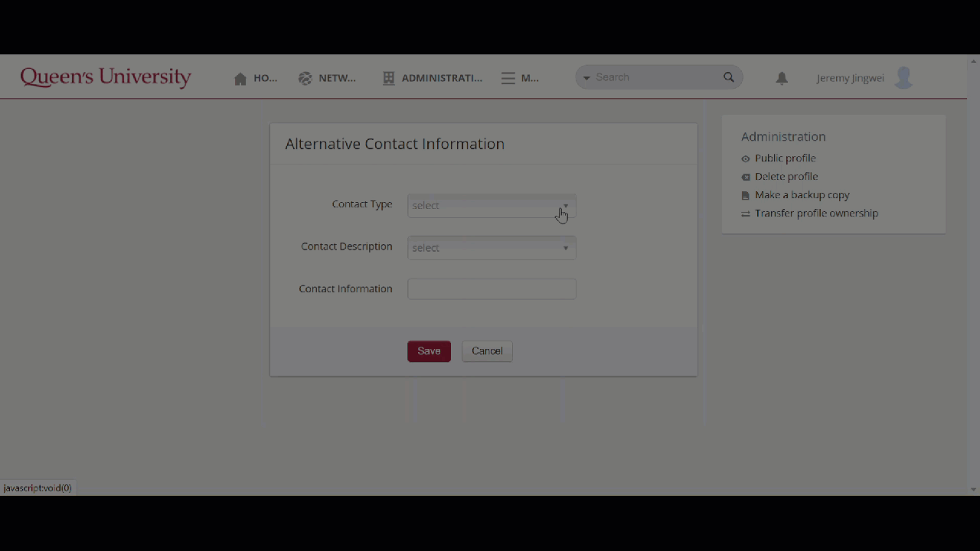Click the icon beside Delete profile
This screenshot has width=980, height=551.
pyautogui.click(x=746, y=177)
